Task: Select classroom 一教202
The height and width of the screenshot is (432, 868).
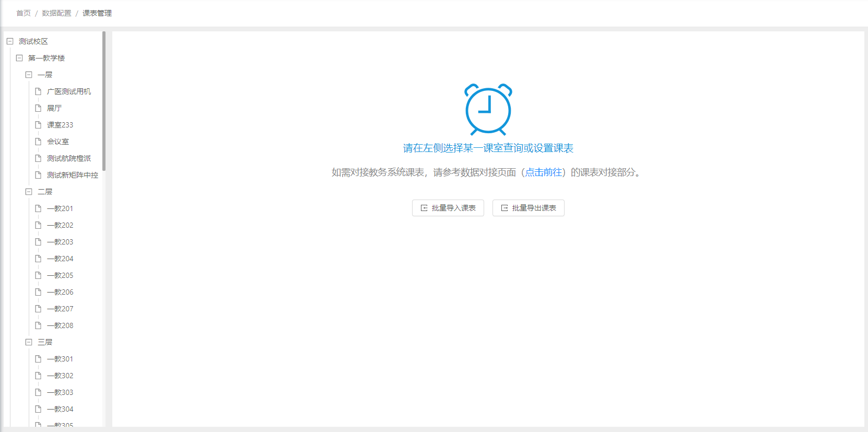Action: [x=60, y=225]
